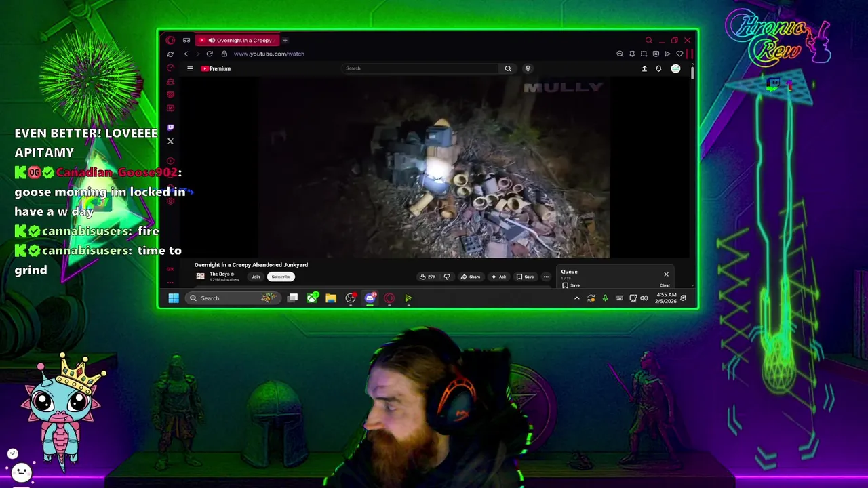Click the Ask button under the video
This screenshot has height=488, width=868.
[x=498, y=277]
